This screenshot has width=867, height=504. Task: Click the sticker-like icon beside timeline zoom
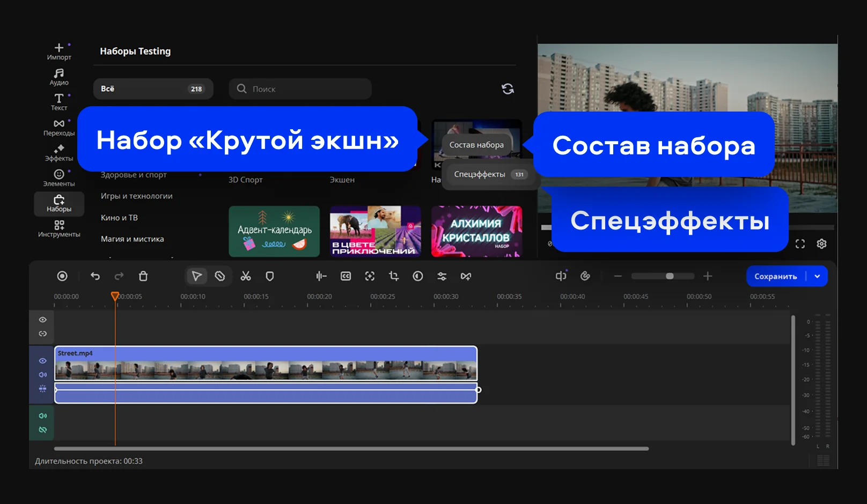[585, 276]
